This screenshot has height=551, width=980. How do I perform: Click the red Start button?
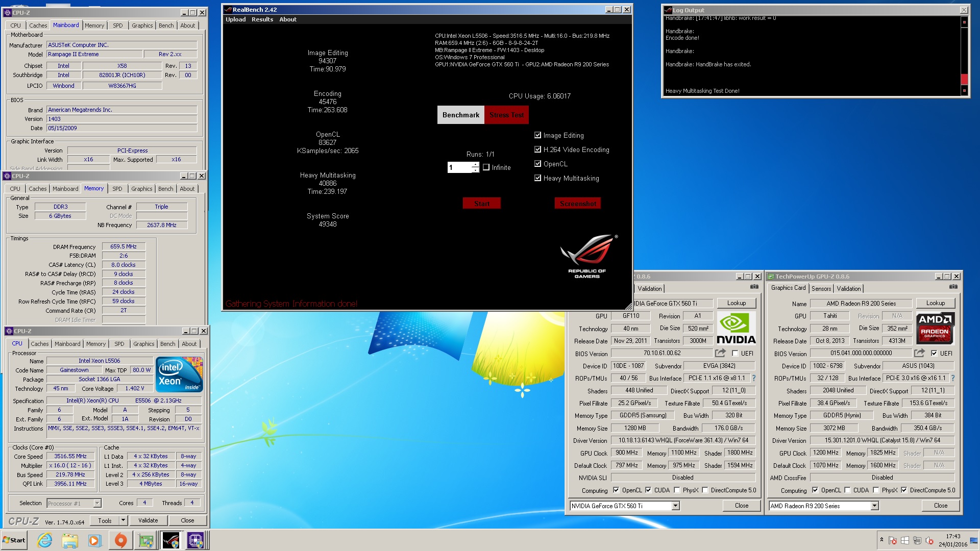pyautogui.click(x=482, y=203)
